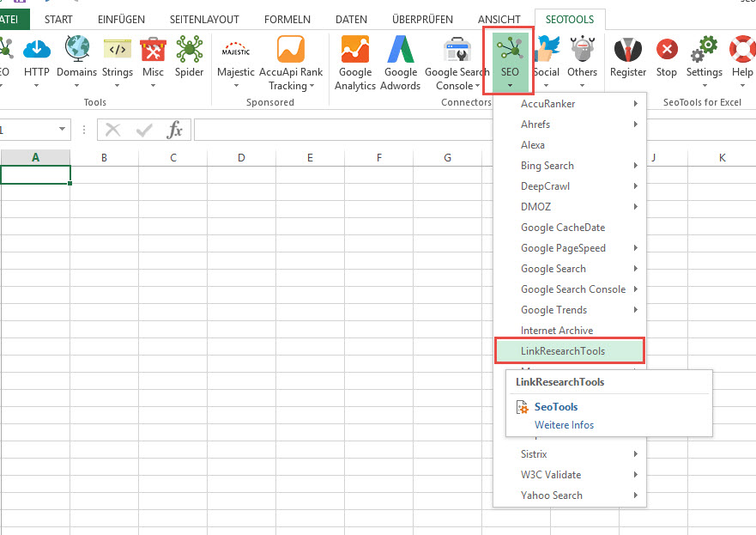The image size is (756, 535).
Task: Click the SeoTools link in tooltip
Action: point(556,407)
